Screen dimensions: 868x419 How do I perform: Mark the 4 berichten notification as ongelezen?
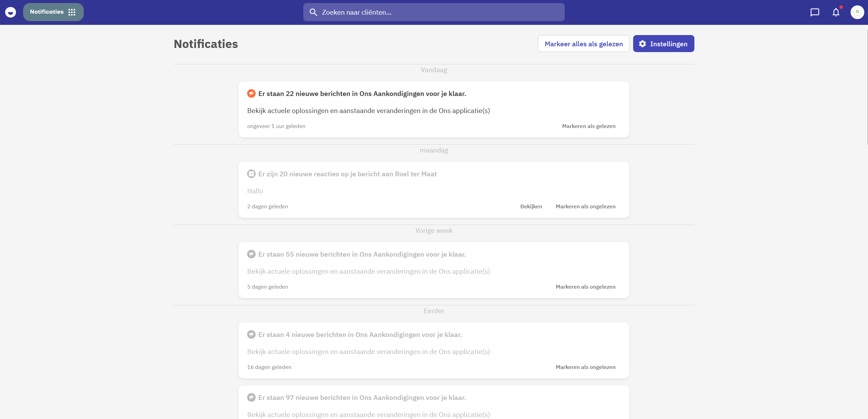(585, 367)
